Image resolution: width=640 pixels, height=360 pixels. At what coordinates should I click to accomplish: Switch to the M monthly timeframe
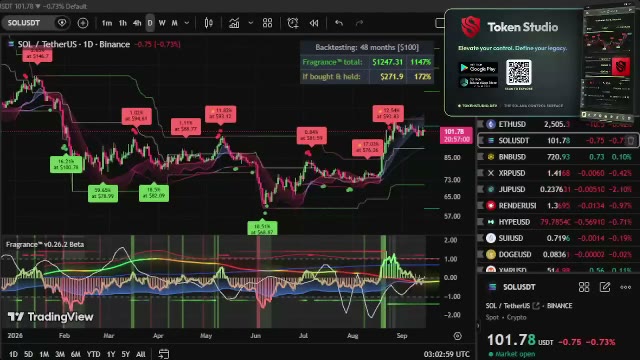[x=175, y=23]
